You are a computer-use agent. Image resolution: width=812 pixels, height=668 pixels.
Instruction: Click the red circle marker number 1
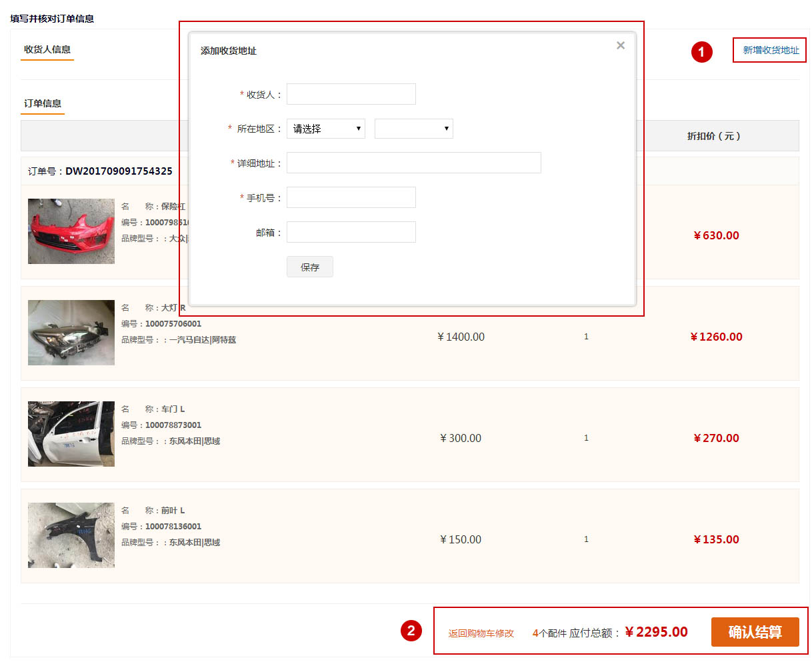pyautogui.click(x=701, y=52)
